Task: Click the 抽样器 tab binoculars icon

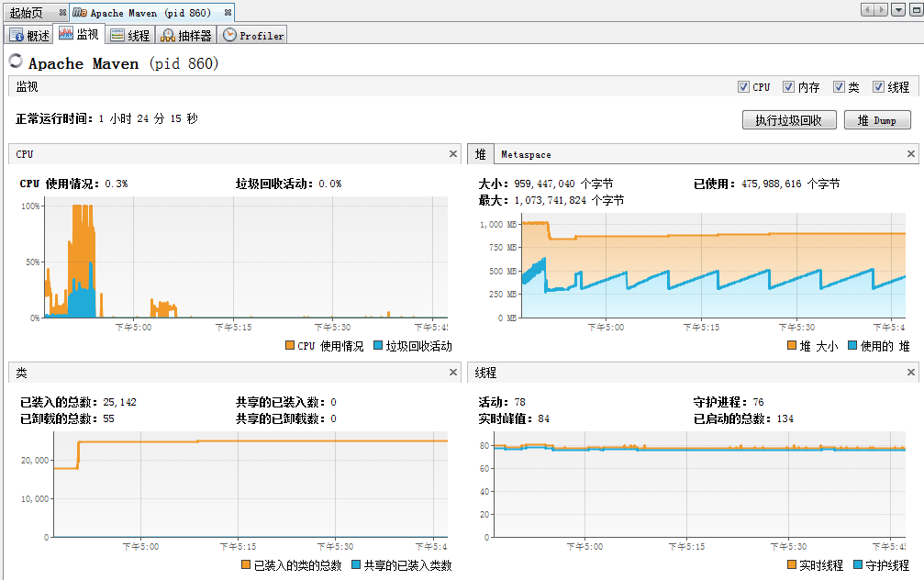Action: pyautogui.click(x=168, y=36)
